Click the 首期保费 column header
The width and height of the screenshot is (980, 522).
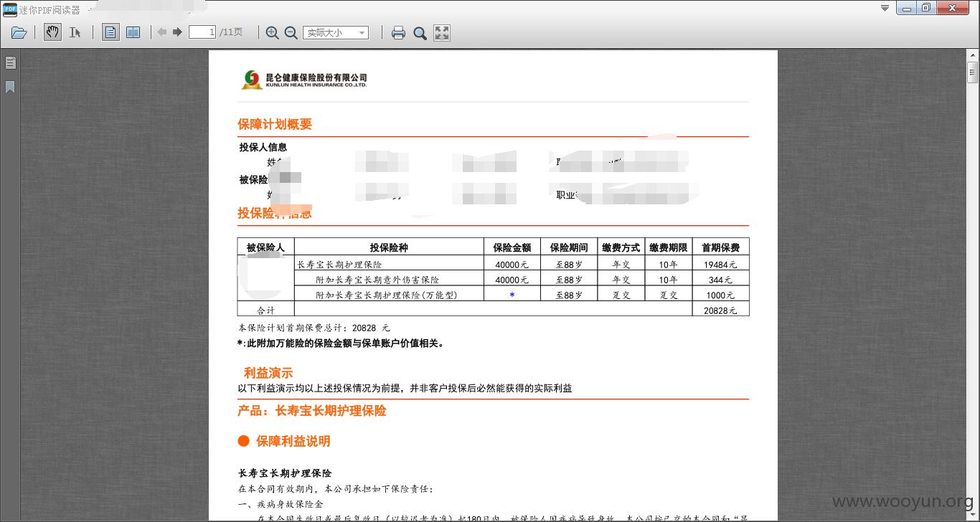pyautogui.click(x=721, y=247)
